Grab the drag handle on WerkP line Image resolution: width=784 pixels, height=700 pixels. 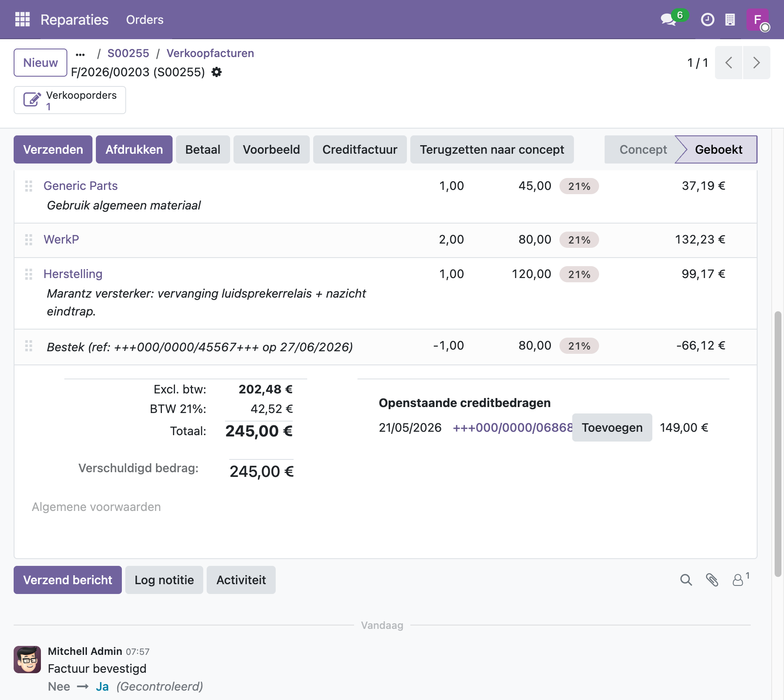pyautogui.click(x=29, y=240)
